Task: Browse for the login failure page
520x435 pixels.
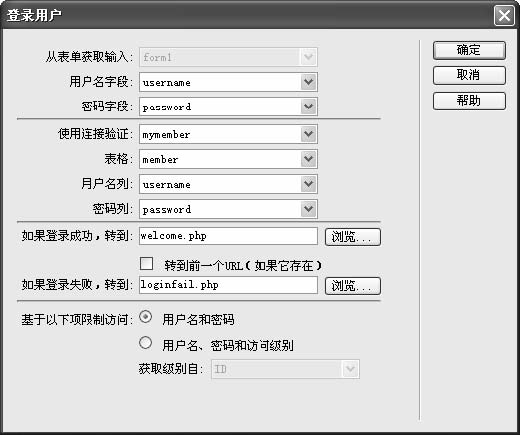Action: (353, 286)
